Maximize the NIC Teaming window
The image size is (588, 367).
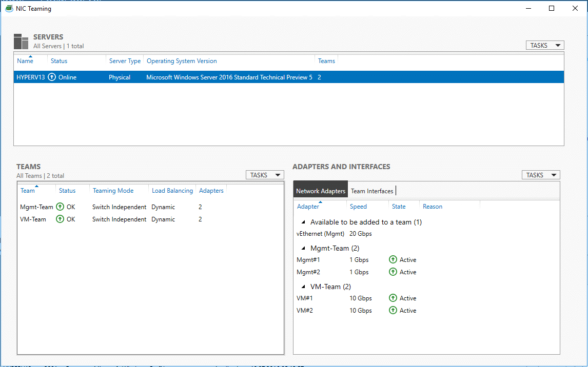click(x=552, y=8)
